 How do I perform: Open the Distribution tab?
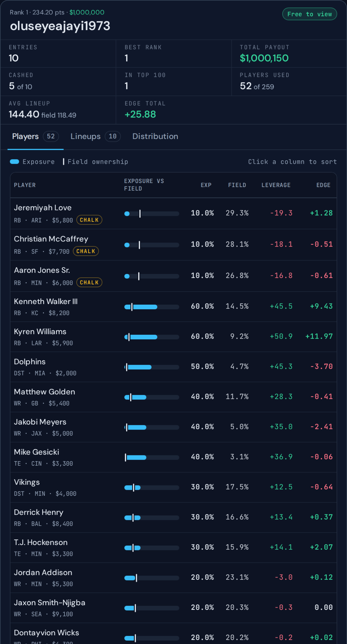[155, 136]
